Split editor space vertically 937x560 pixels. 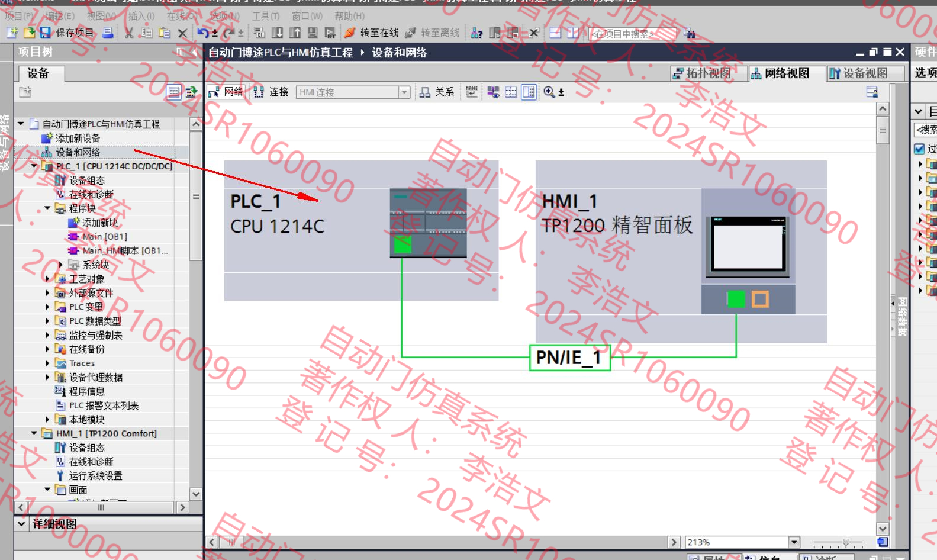[x=572, y=33]
